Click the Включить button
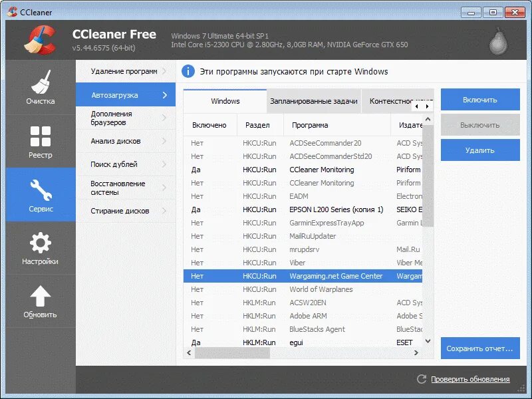The height and width of the screenshot is (399, 532). coord(480,100)
